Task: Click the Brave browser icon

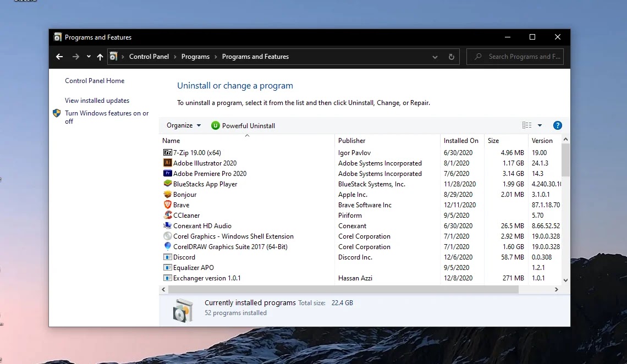Action: coord(168,205)
